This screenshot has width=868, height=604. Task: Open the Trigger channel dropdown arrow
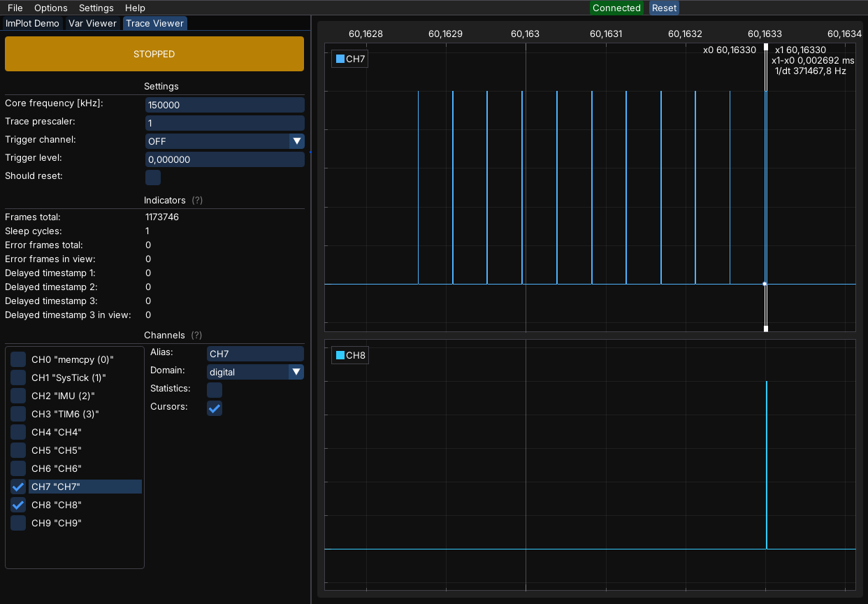pyautogui.click(x=296, y=141)
